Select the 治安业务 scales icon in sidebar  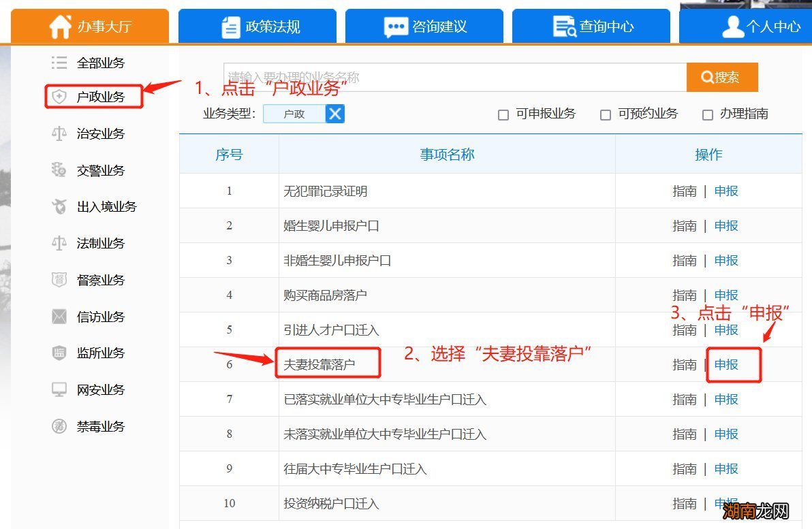[58, 133]
